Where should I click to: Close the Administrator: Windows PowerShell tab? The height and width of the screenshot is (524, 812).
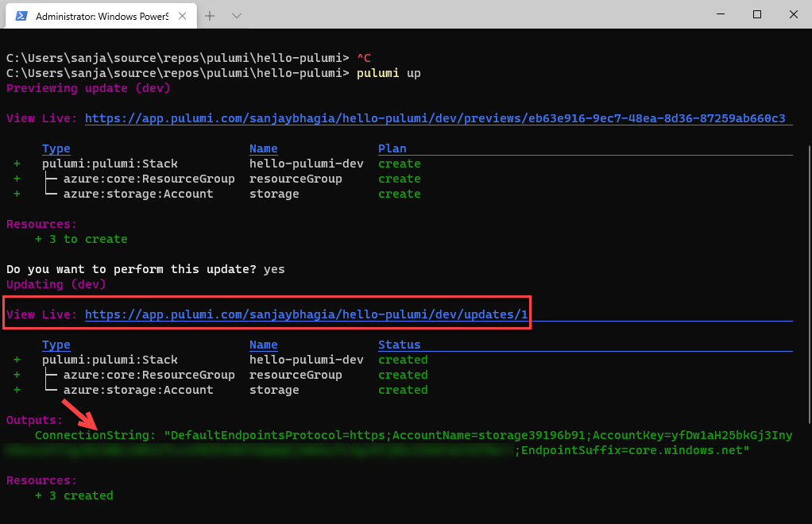point(182,16)
